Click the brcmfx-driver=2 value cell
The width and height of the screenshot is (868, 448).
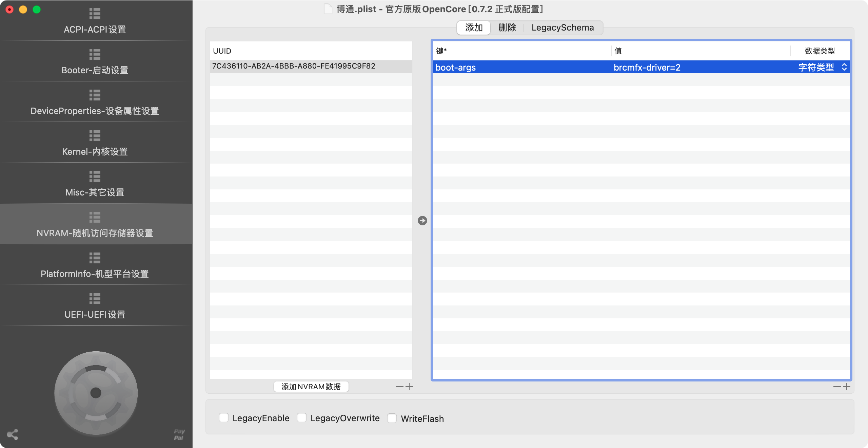pos(647,68)
